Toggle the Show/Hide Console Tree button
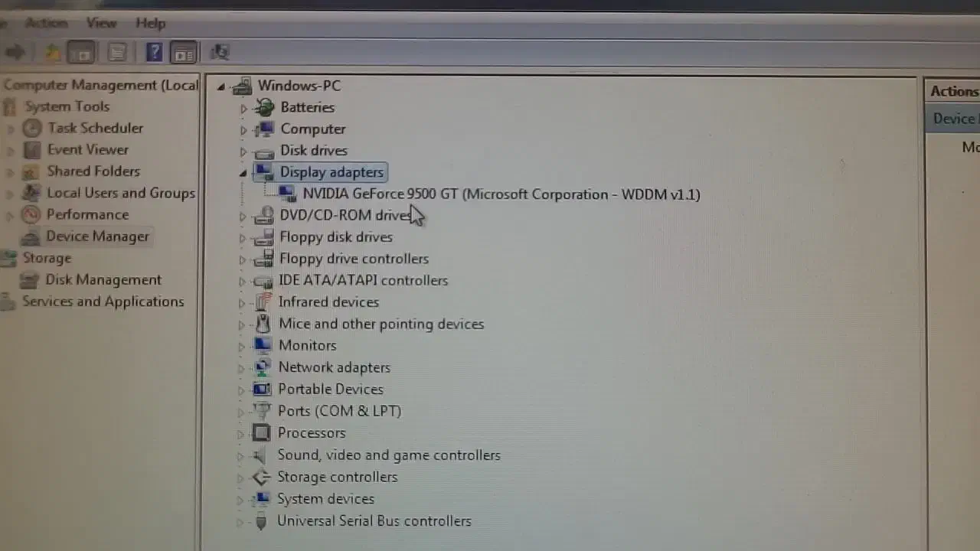Screen dimensions: 980x551 [81, 52]
